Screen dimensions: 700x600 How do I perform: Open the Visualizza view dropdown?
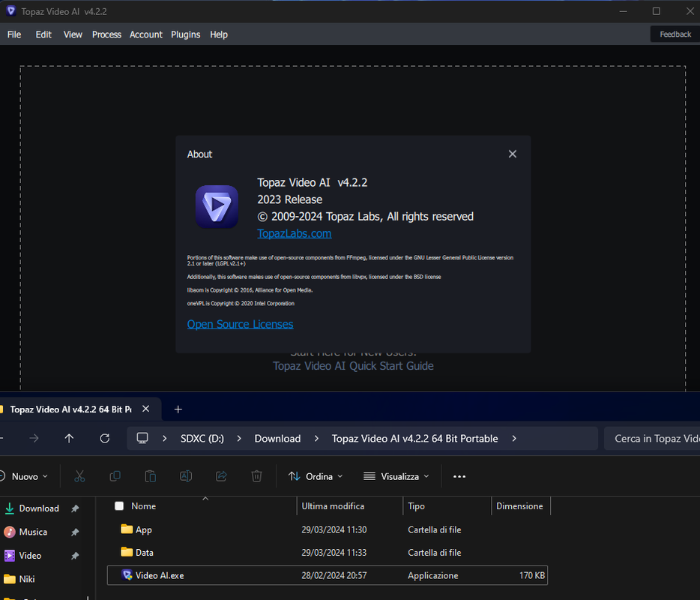[x=396, y=477]
